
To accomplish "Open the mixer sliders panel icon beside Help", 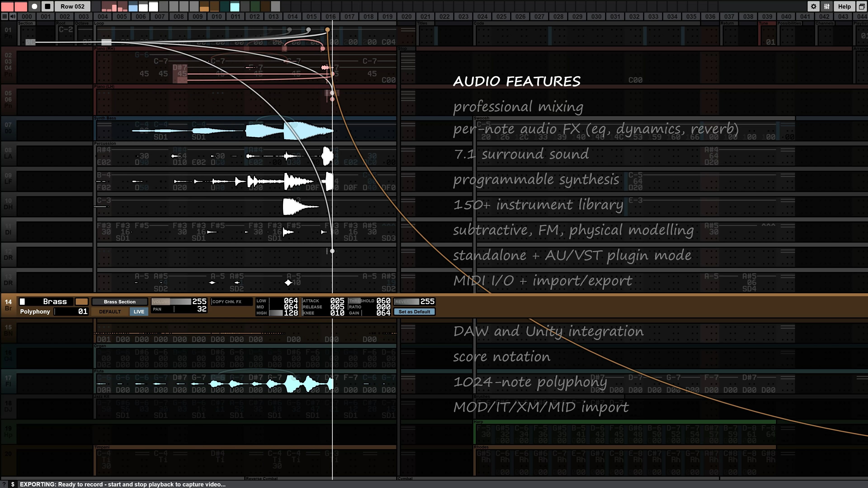I will [x=827, y=6].
